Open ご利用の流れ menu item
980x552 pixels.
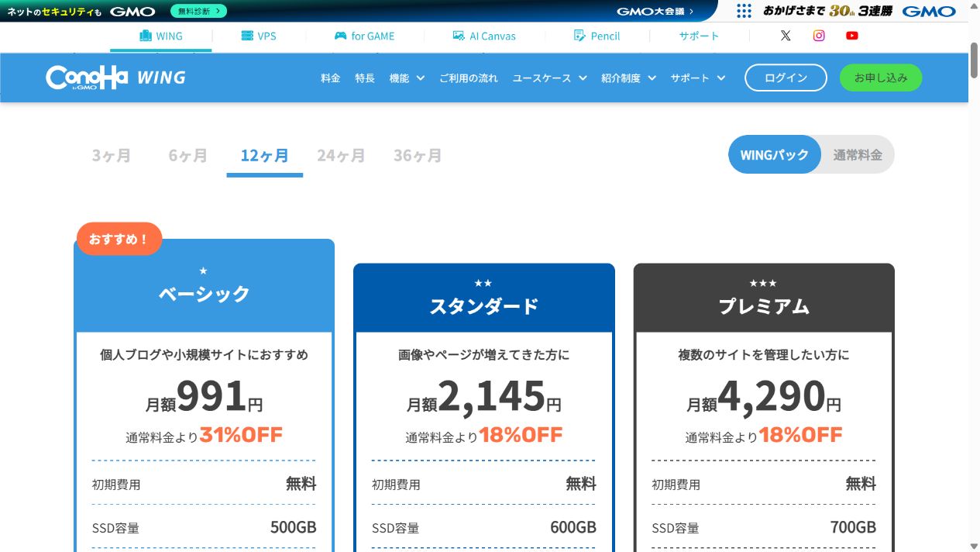[x=469, y=78]
